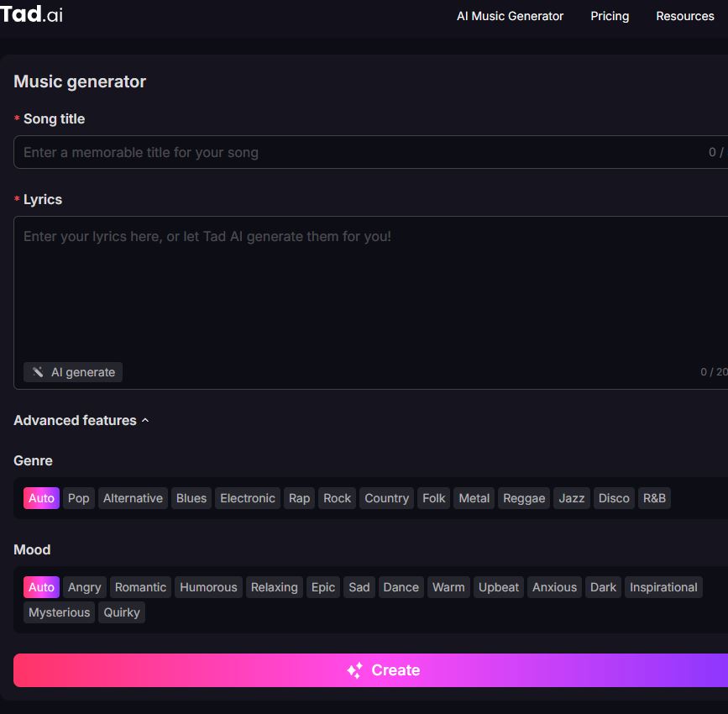Collapse the Advanced features section
Screen dimensions: 728x714
click(81, 420)
